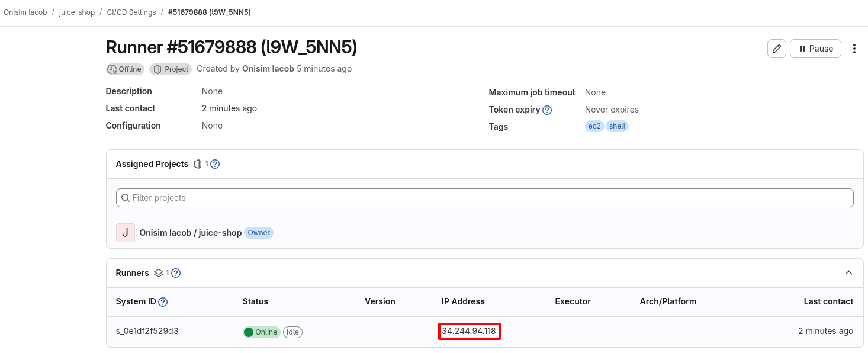Image resolution: width=868 pixels, height=353 pixels.
Task: Open Onisim Iacob / juice-shop project link
Action: (x=190, y=233)
